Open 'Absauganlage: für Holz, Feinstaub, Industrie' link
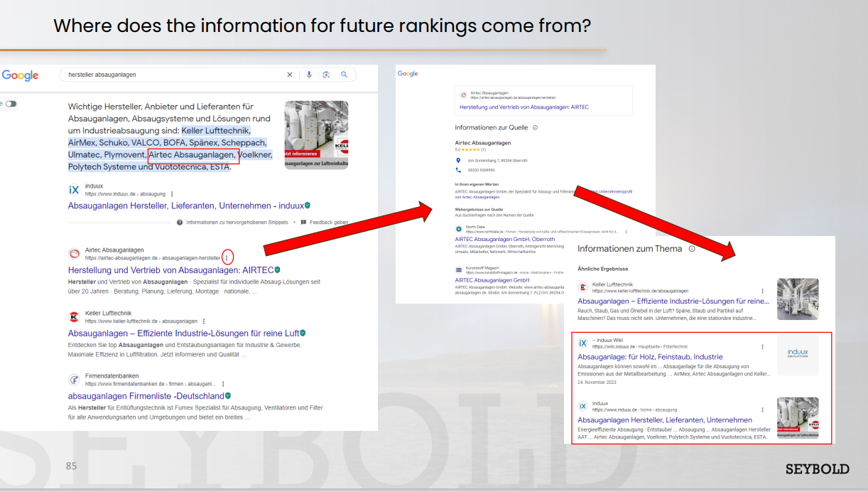Screen dimensions: 868x492 tap(650, 357)
